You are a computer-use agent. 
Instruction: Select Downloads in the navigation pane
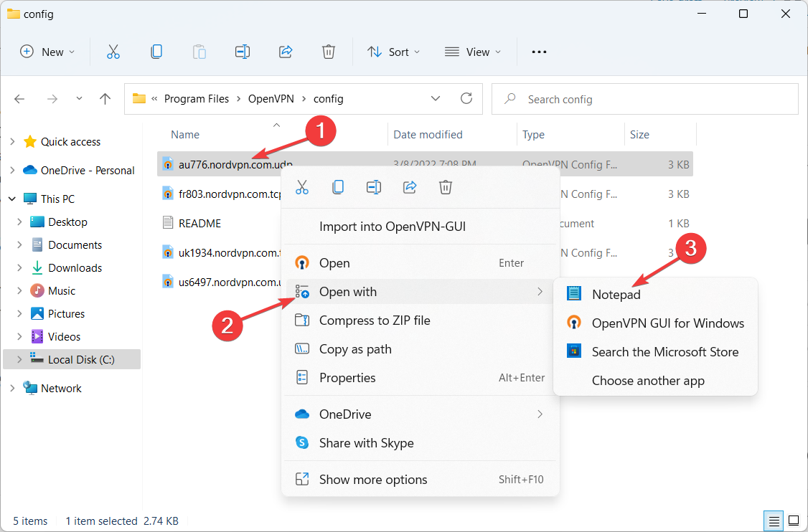tap(75, 268)
